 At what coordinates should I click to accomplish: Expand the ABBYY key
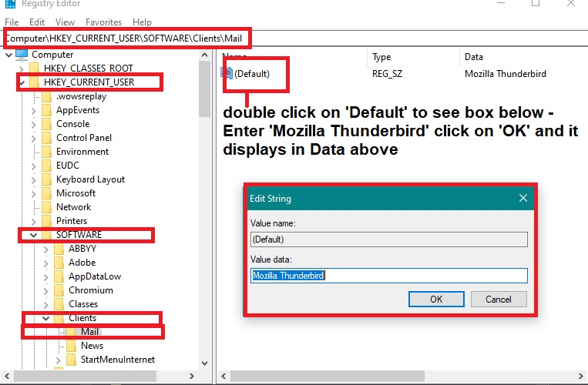point(45,249)
